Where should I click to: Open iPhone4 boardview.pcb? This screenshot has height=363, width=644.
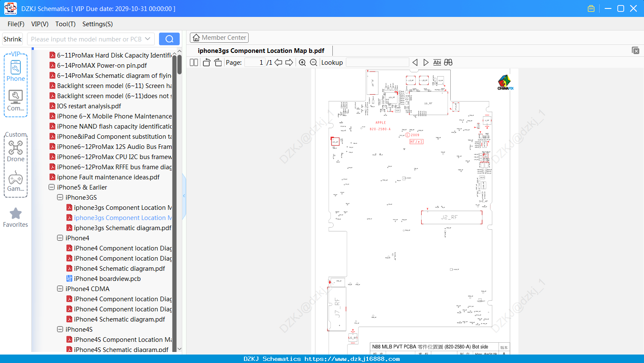[107, 279]
